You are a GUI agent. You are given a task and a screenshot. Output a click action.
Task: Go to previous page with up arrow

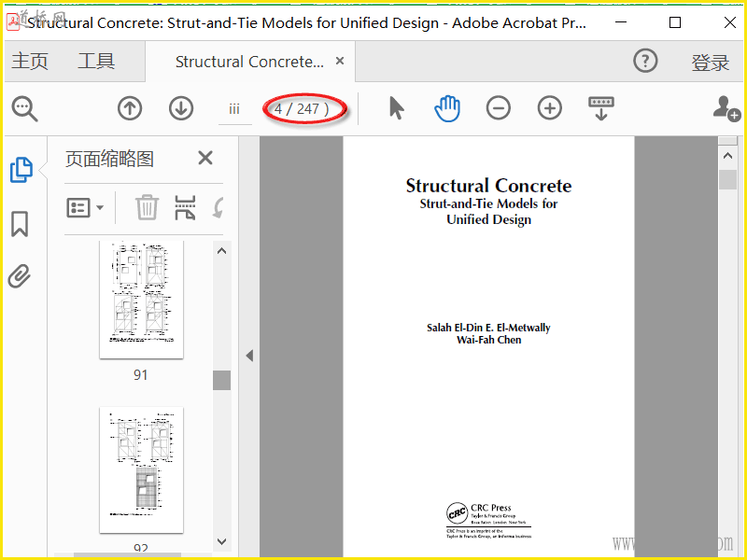(x=130, y=108)
